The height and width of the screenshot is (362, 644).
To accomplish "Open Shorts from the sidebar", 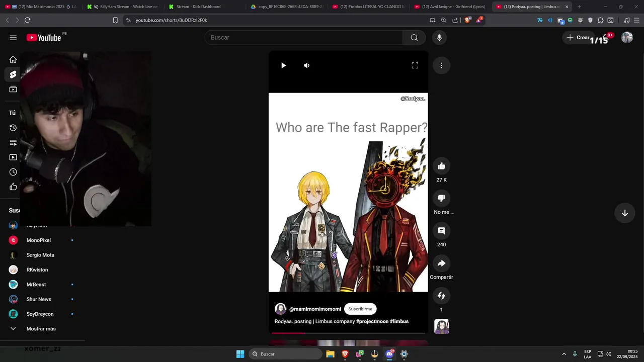I will (13, 74).
